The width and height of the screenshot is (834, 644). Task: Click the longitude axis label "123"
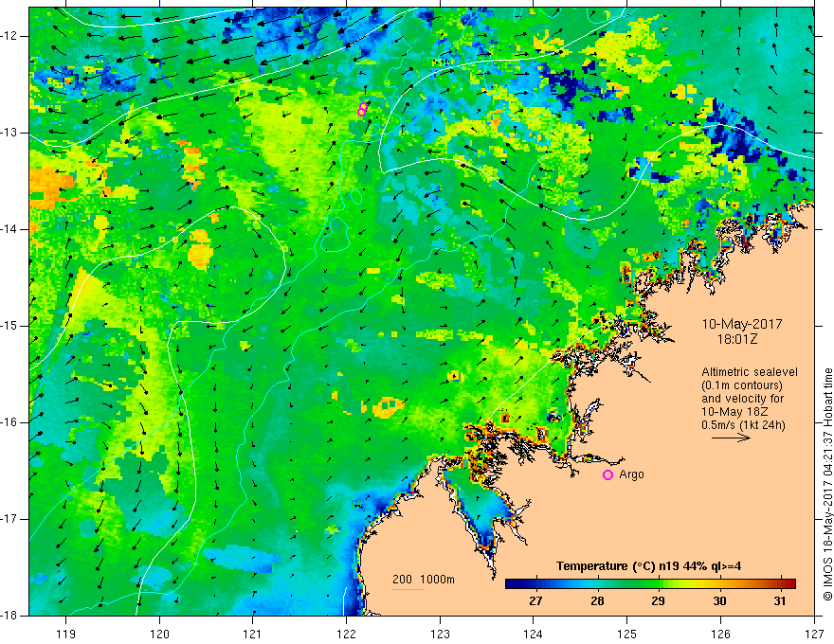point(440,634)
